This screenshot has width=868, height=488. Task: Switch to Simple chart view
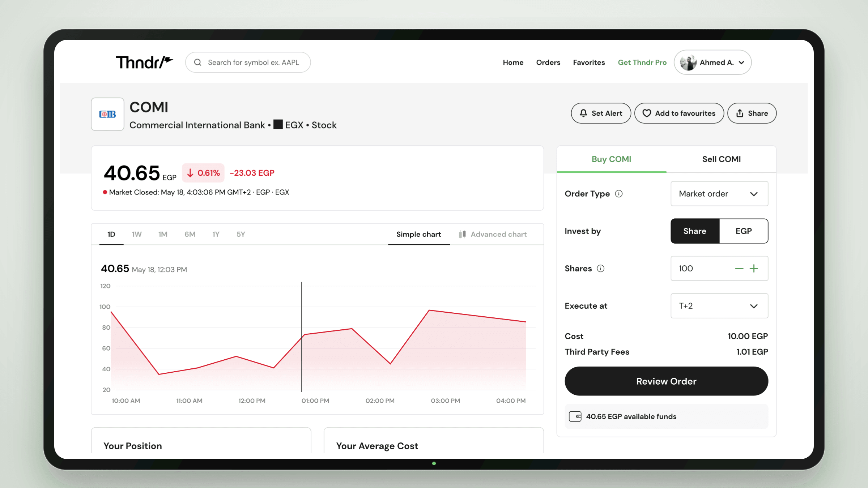point(418,234)
